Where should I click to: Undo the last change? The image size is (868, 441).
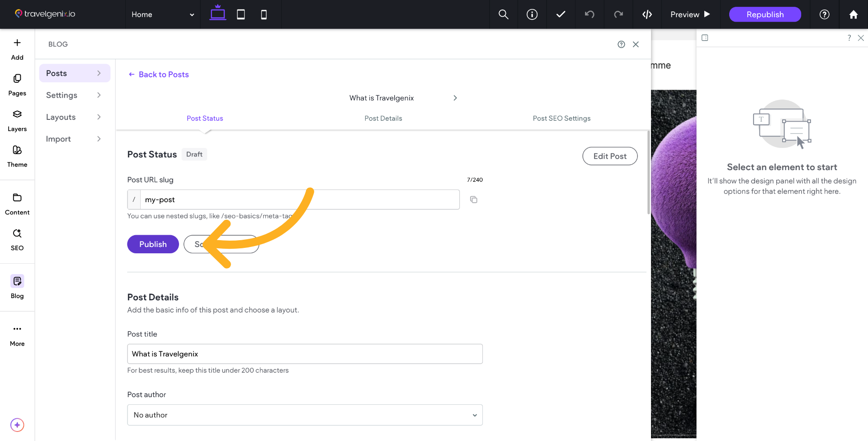[590, 14]
